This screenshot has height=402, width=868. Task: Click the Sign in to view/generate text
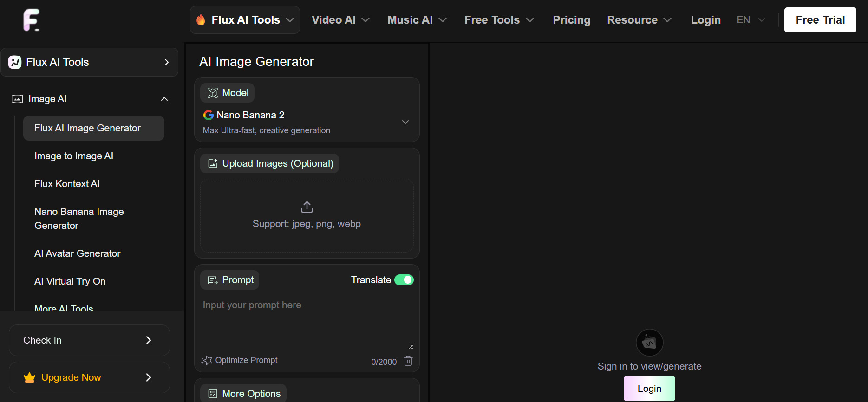[649, 366]
